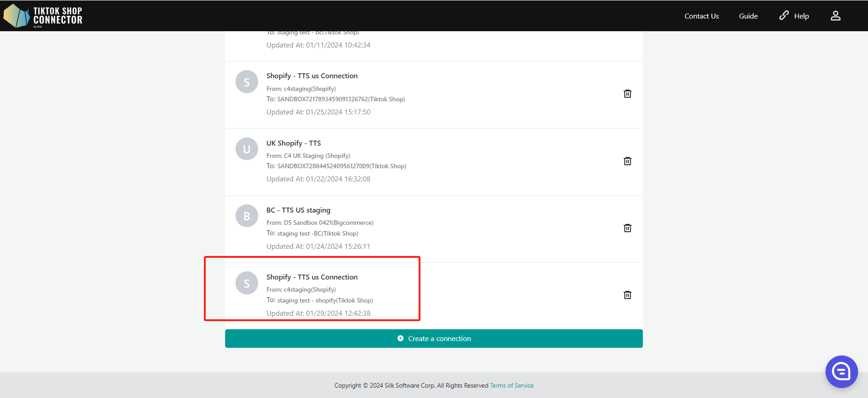Delete the BC - TTS US staging connection
Screen dimensions: 868x398
[627, 228]
